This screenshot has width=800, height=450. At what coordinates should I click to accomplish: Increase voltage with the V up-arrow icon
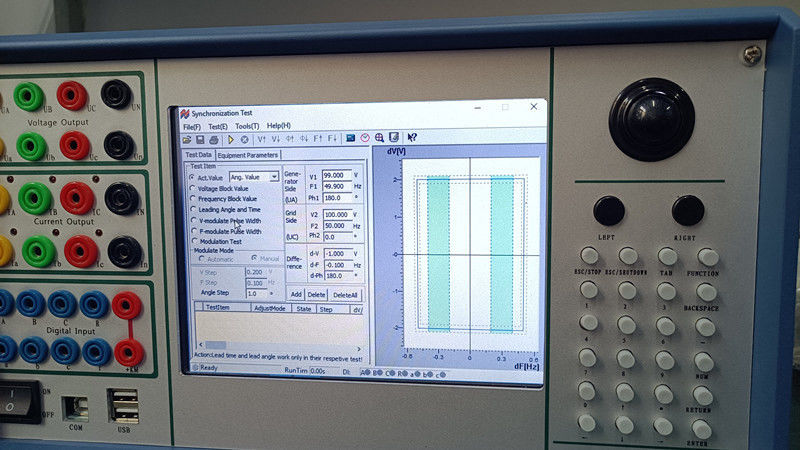(x=261, y=139)
